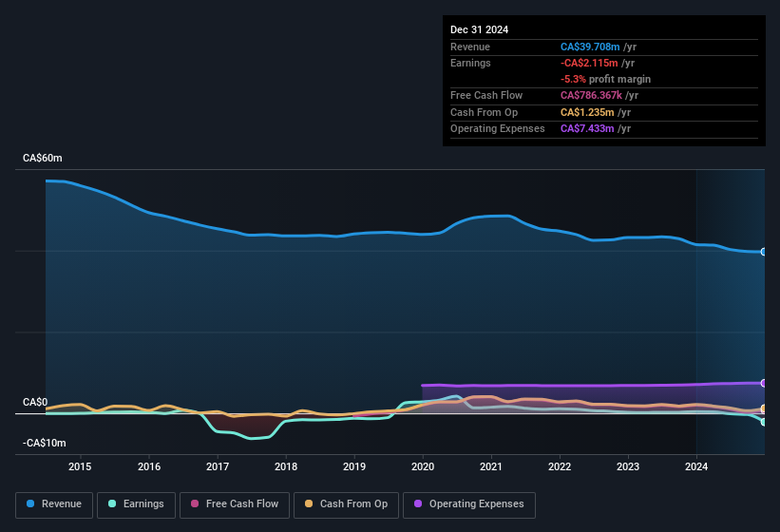The width and height of the screenshot is (780, 532).
Task: Click the 2022 x-axis label
Action: tap(560, 466)
